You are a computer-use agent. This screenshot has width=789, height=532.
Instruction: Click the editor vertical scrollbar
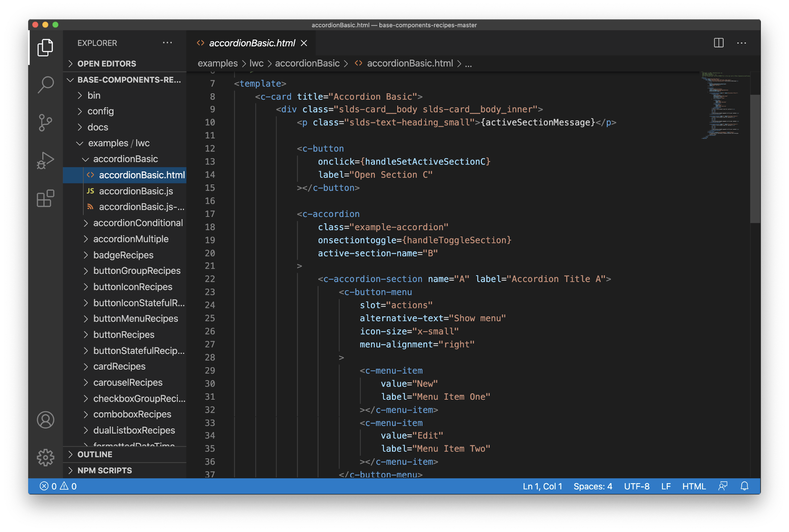pyautogui.click(x=755, y=159)
